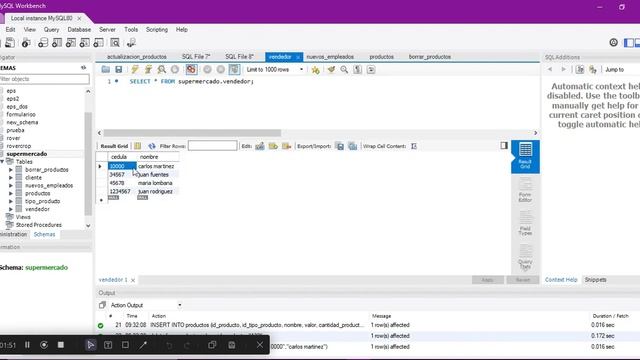
Task: Open find panel magnifier icon in editor toolbar
Action: coord(344,69)
